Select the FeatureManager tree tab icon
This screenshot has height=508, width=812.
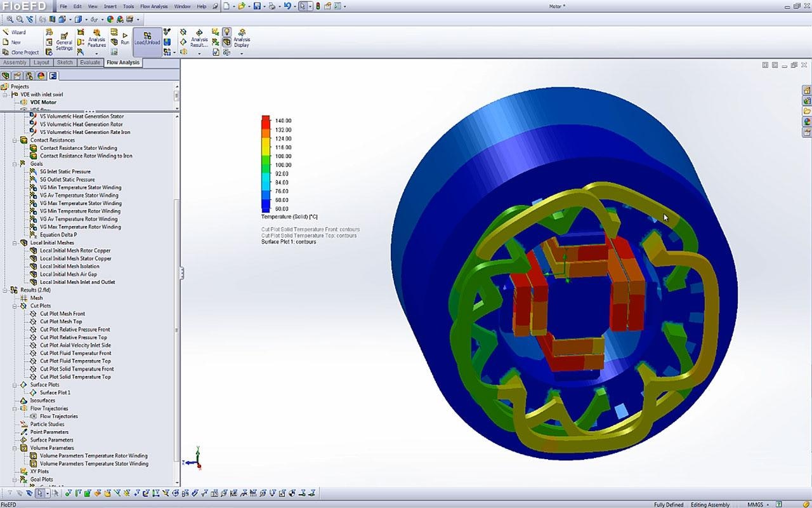(6, 76)
